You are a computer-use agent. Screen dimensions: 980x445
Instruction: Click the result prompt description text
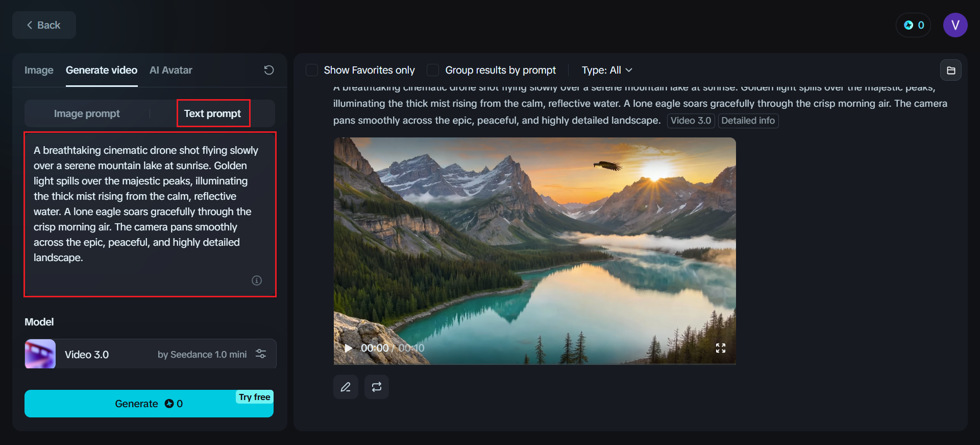coord(640,104)
